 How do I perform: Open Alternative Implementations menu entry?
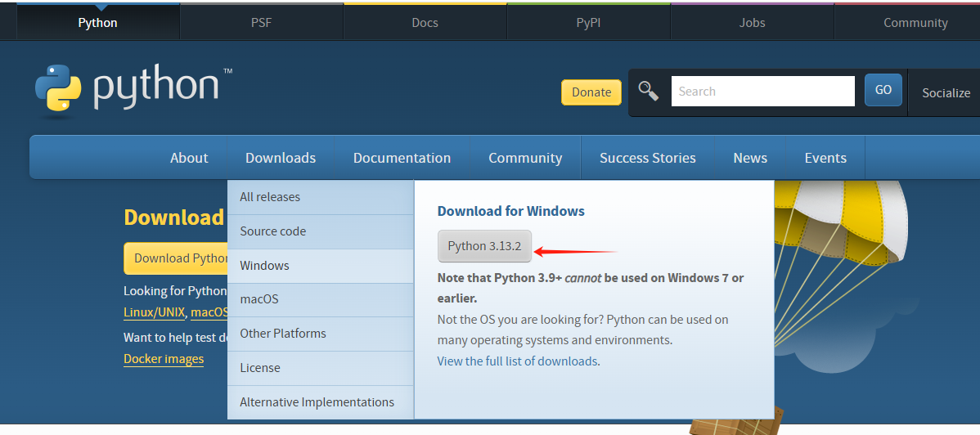tap(317, 402)
